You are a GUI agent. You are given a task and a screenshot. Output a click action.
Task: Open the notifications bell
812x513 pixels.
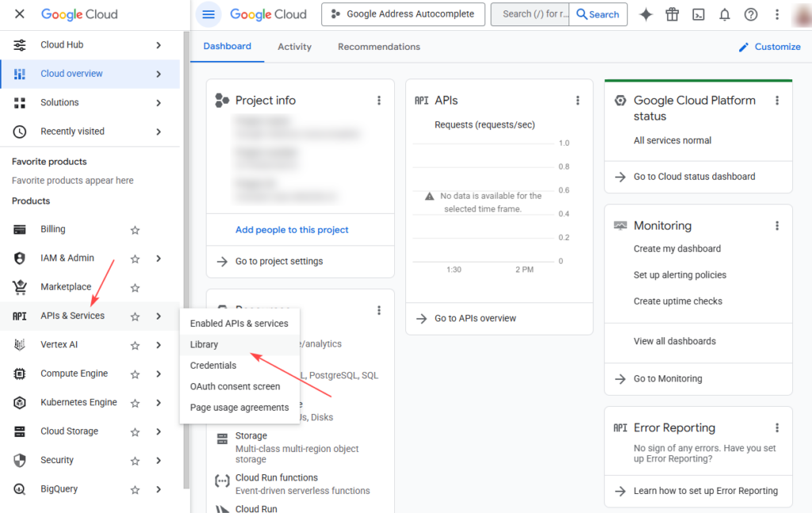(x=725, y=14)
